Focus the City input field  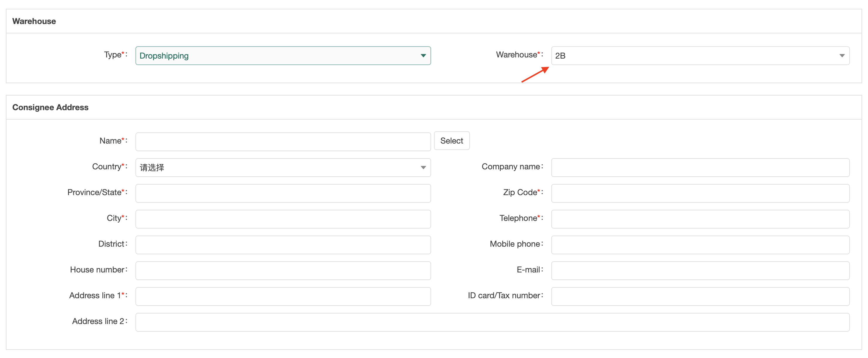pos(283,219)
